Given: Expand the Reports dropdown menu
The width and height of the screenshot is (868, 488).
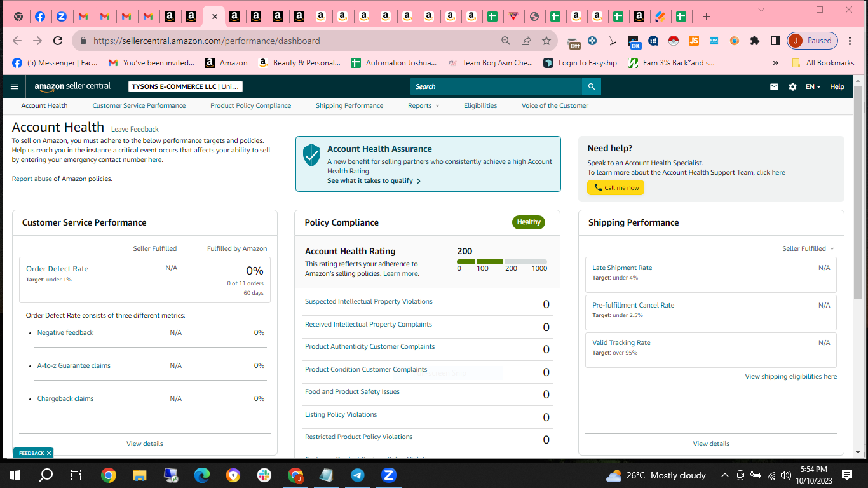Looking at the screenshot, I should click(x=423, y=105).
